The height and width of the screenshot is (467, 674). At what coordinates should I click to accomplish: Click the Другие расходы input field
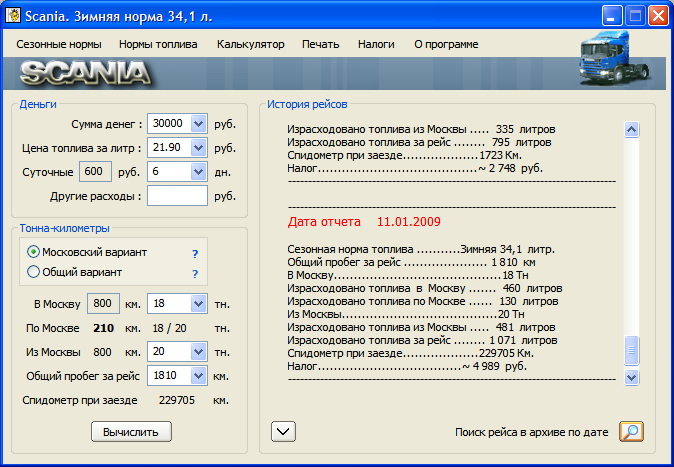coord(177,196)
